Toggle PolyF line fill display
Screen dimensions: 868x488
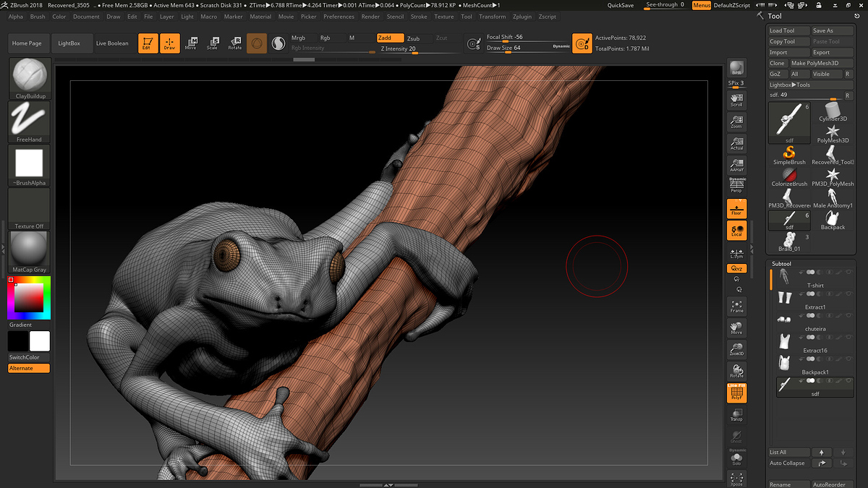click(736, 393)
